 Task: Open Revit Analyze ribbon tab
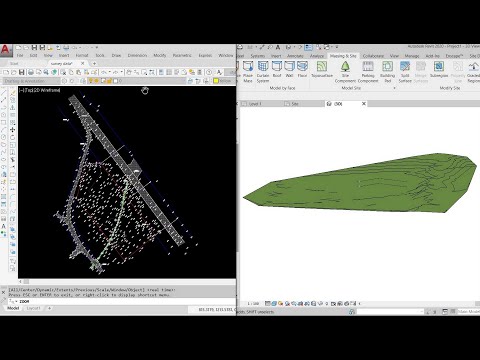tap(317, 56)
